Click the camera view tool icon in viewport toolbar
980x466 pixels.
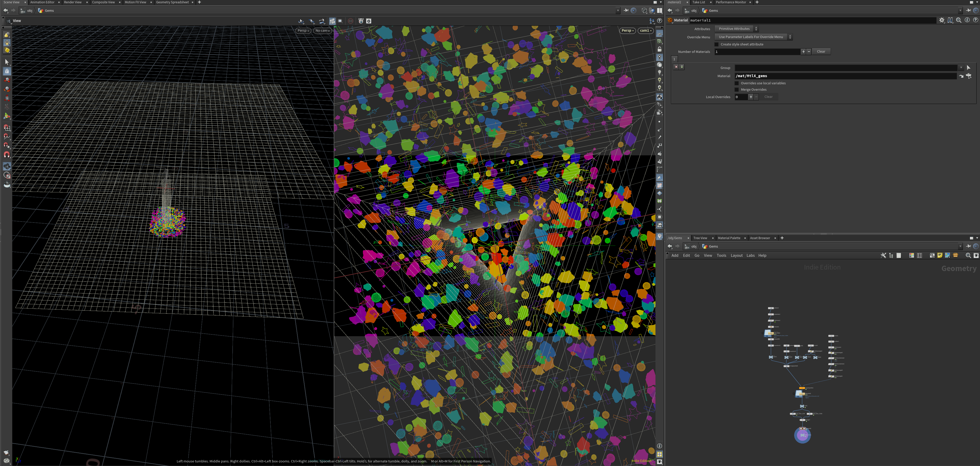tap(332, 21)
